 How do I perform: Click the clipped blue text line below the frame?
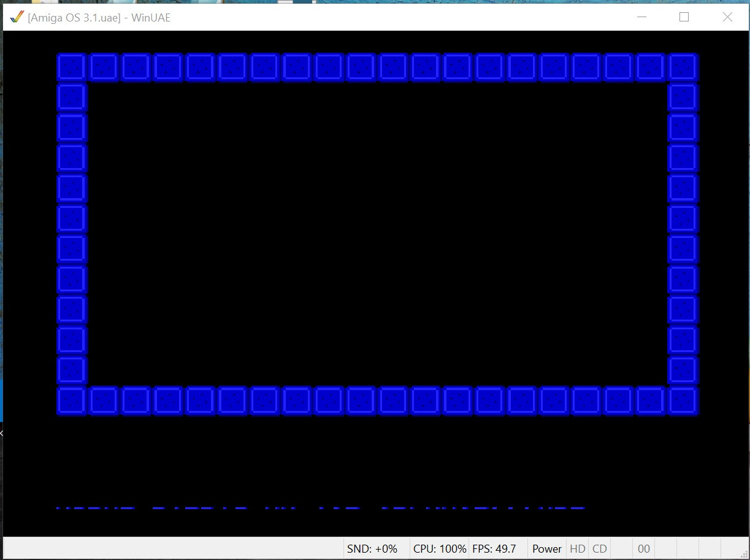point(319,508)
